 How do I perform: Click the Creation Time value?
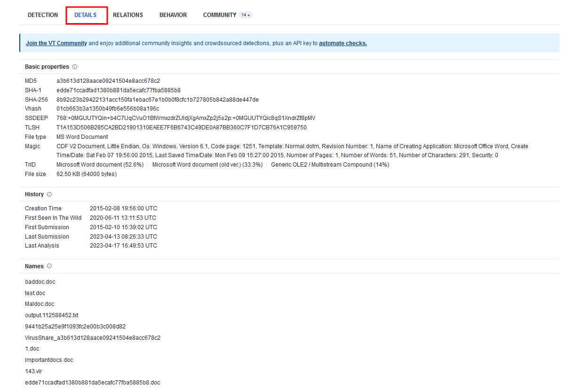click(x=124, y=208)
